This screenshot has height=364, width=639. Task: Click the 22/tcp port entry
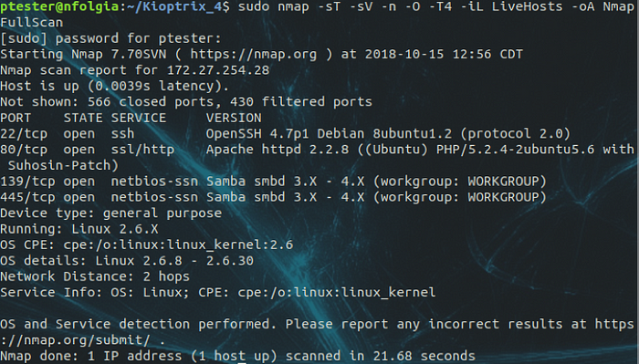coord(24,133)
